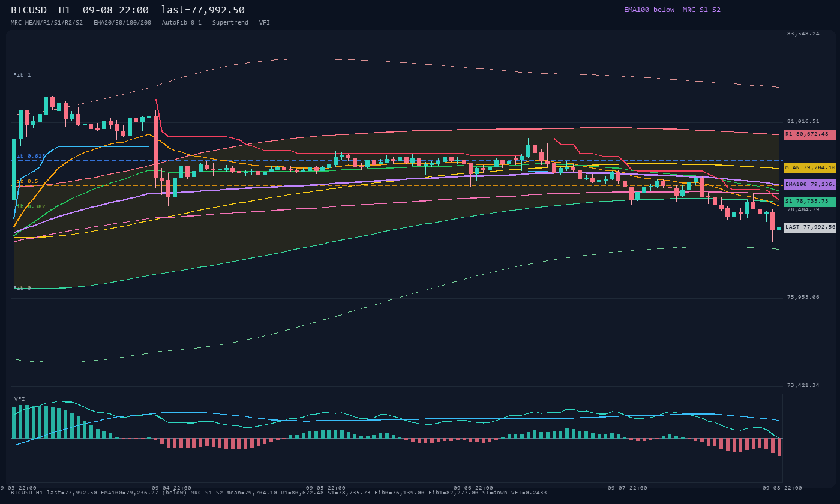The height and width of the screenshot is (504, 840).
Task: Click the 73,421.34 price axis label
Action: point(803,385)
